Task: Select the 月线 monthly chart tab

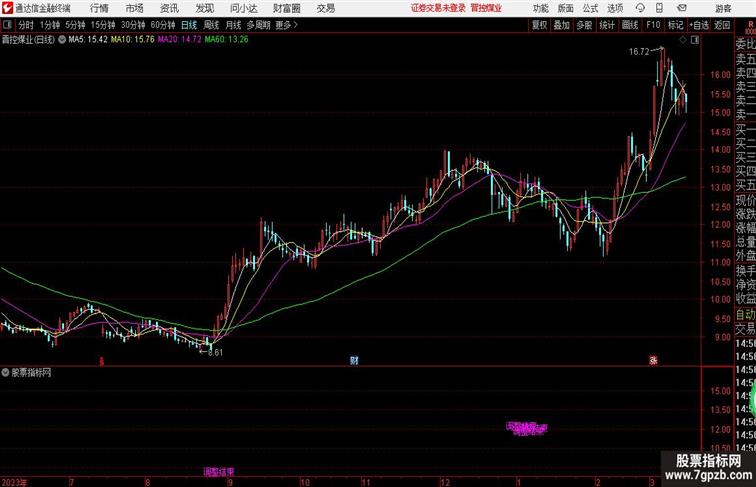Action: point(233,25)
